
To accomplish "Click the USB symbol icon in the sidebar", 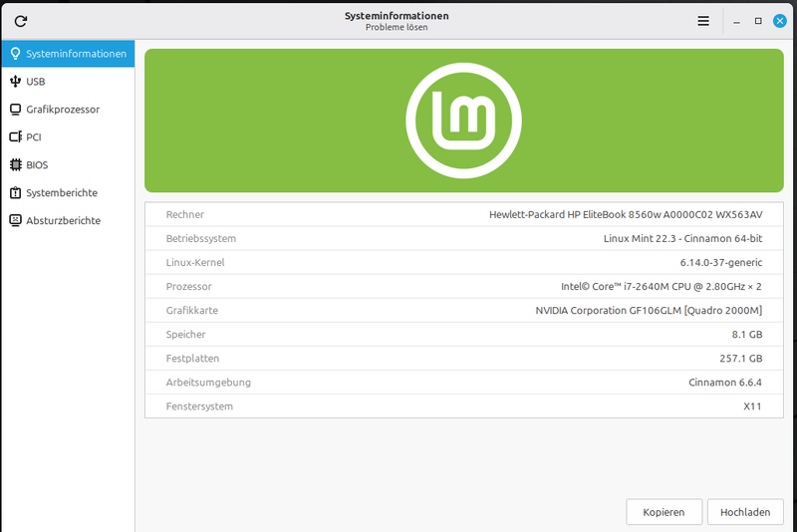I will (15, 82).
